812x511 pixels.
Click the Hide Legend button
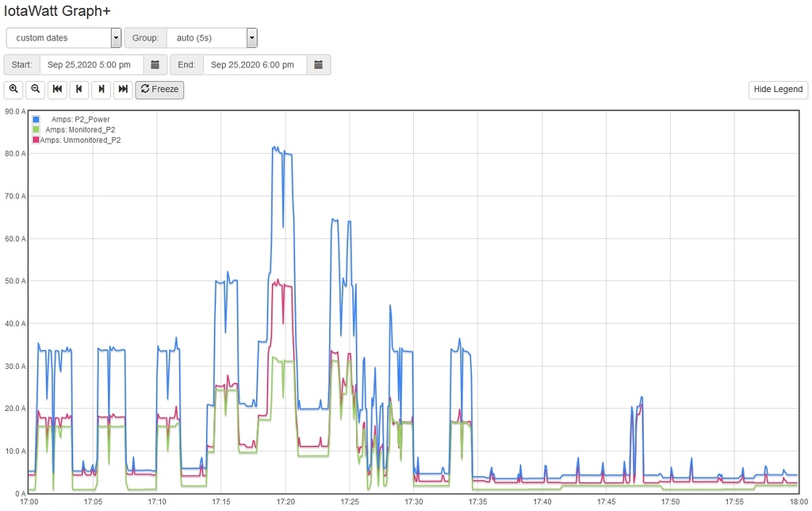tap(777, 90)
